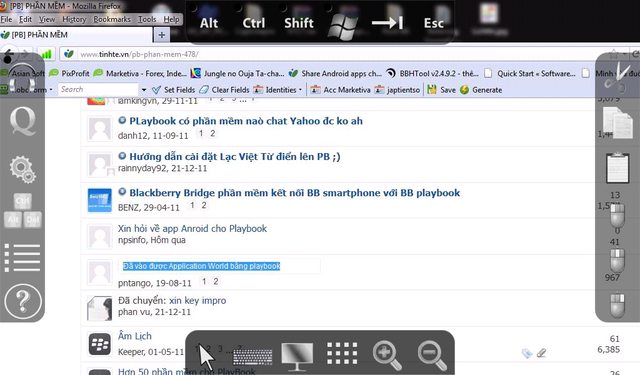
Task: Select the [PB] PHẦN MỀM tab
Action: [76, 35]
